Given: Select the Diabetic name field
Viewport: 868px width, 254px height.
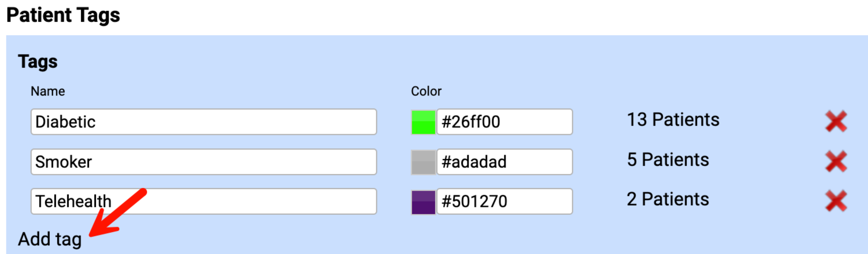Looking at the screenshot, I should click(204, 122).
